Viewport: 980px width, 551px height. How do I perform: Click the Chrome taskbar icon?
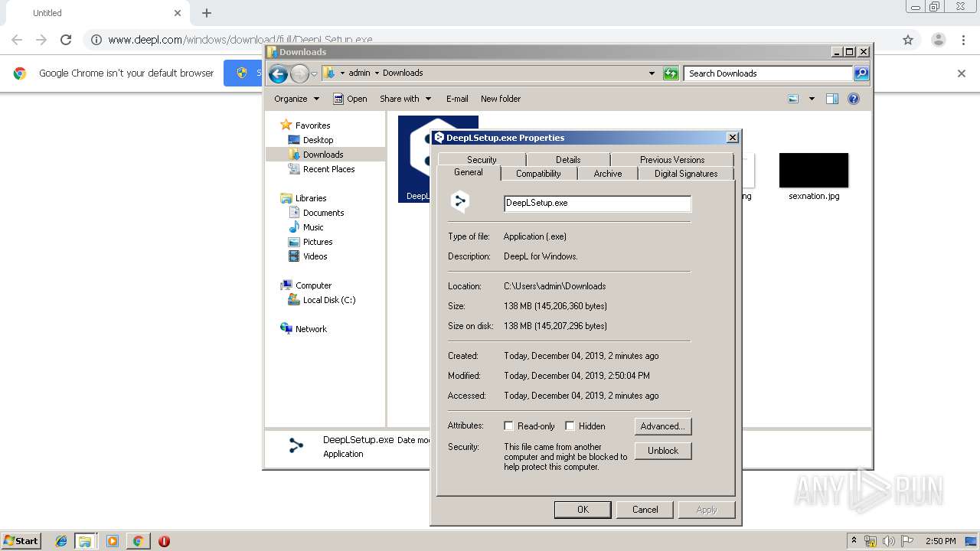tap(138, 541)
